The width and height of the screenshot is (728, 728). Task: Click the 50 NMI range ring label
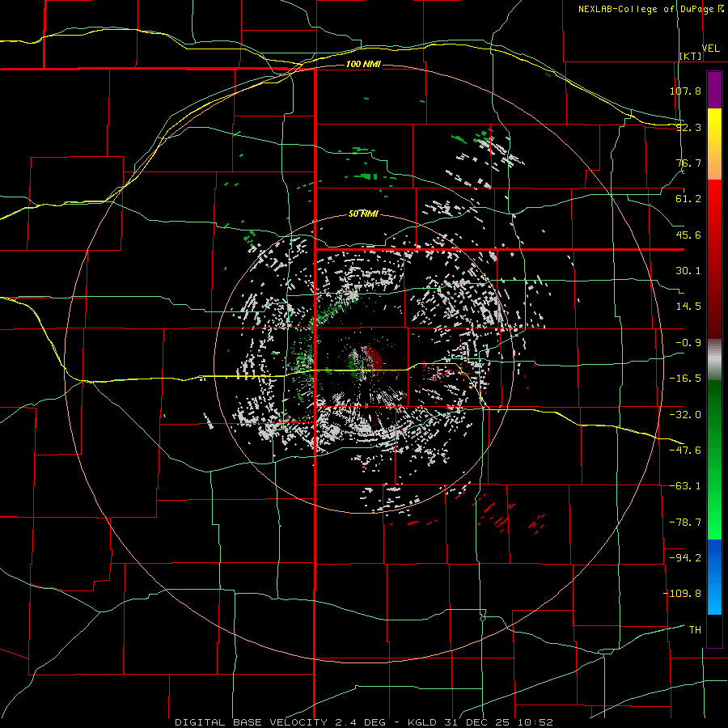(363, 214)
